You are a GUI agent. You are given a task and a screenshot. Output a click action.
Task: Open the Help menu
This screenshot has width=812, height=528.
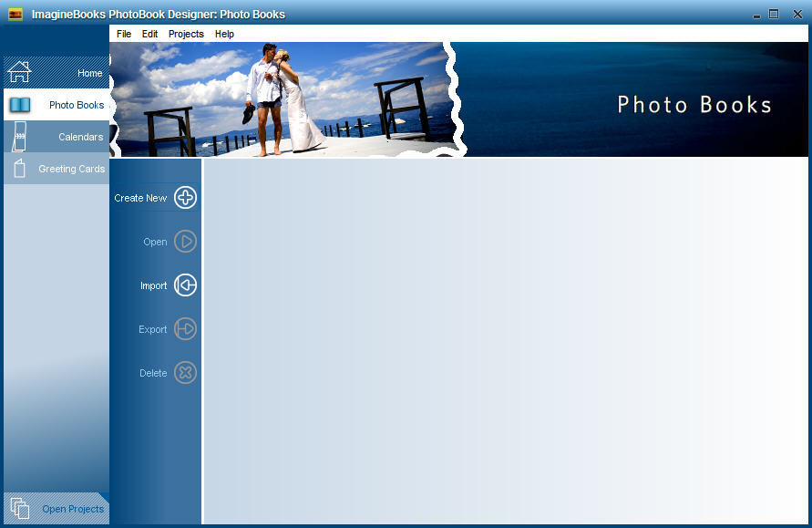point(224,34)
